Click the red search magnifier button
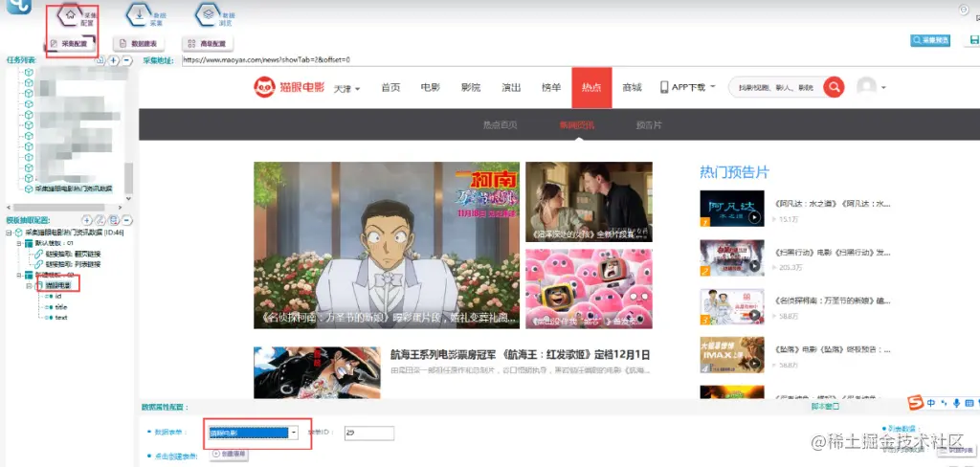This screenshot has width=980, height=467. (834, 87)
